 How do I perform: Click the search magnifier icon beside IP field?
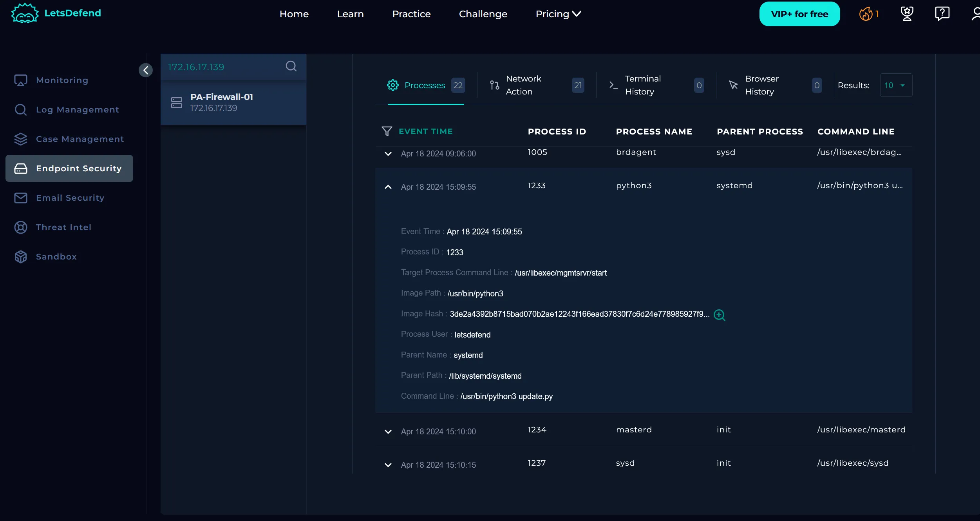291,66
